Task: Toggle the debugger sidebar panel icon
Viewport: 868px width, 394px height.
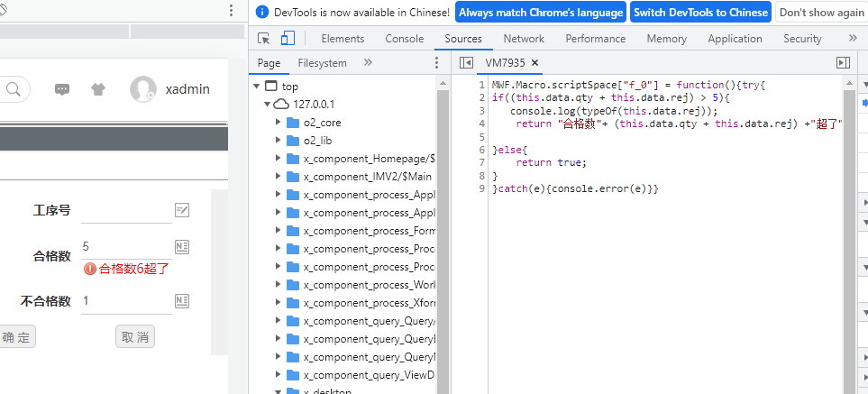Action: coord(843,63)
